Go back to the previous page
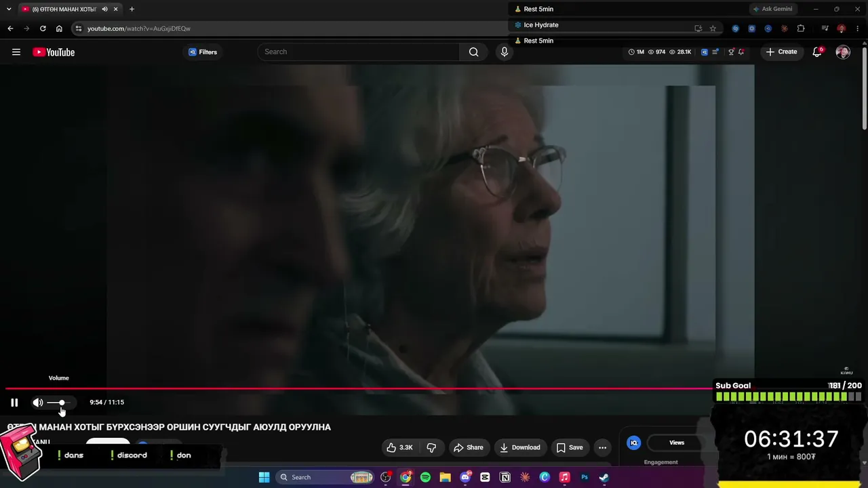Screen dimensions: 868x488 point(10,28)
